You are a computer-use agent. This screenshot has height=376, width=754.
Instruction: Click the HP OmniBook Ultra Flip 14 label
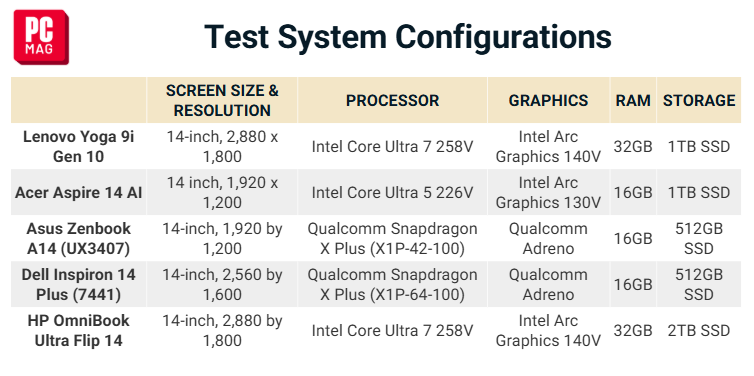(78, 331)
